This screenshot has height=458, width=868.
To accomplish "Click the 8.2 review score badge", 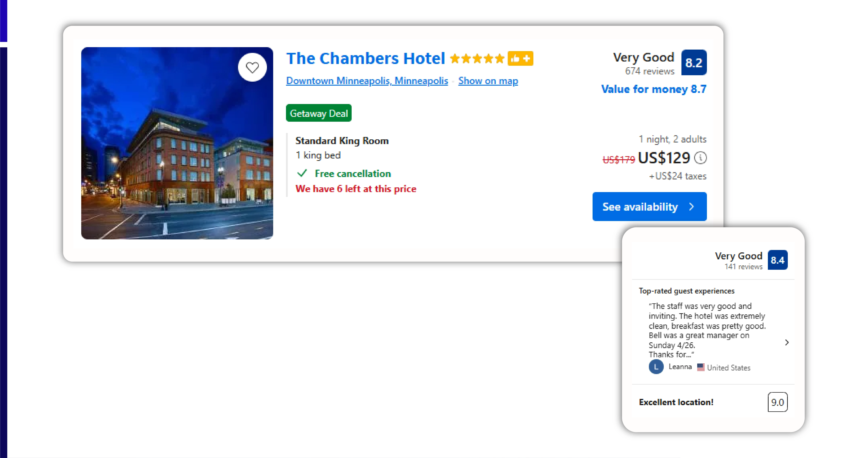I will point(694,62).
